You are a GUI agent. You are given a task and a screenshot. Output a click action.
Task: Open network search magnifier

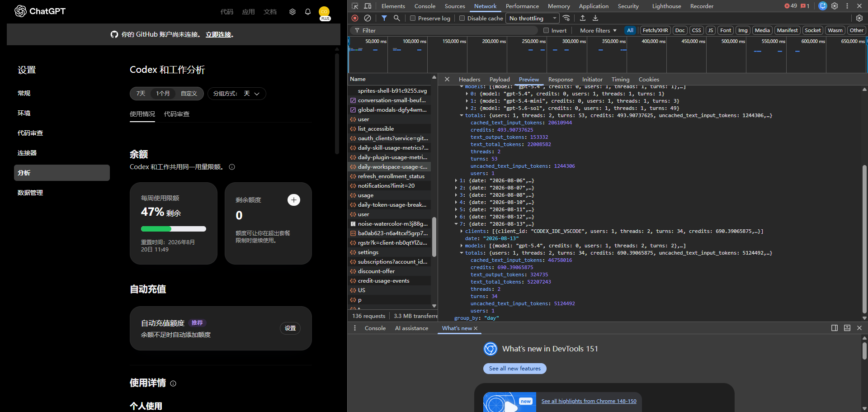pos(396,18)
